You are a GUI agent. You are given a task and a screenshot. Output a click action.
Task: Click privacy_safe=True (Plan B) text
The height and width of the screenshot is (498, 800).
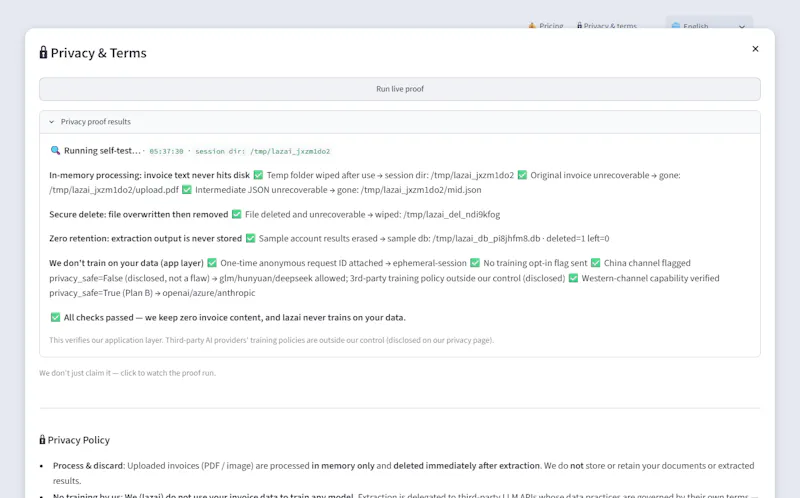[101, 293]
